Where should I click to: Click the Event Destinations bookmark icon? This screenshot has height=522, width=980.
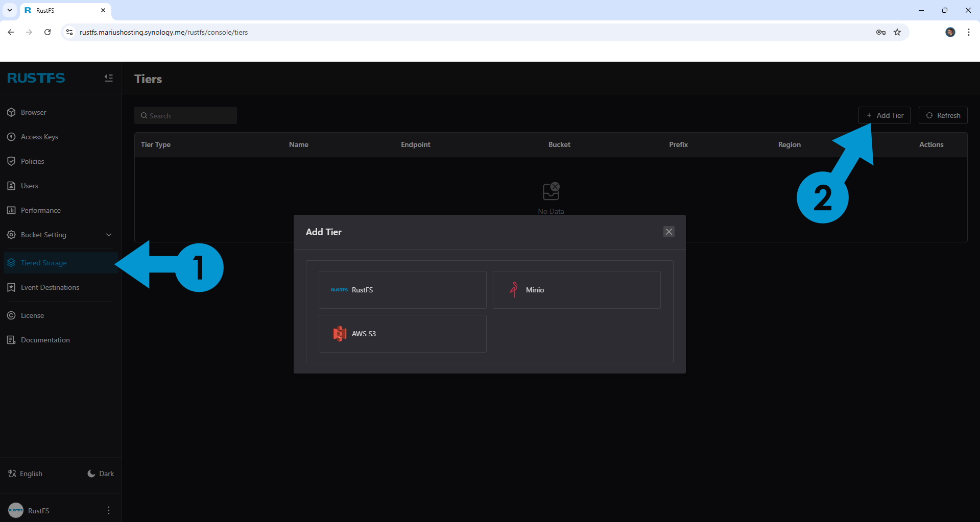pos(11,287)
